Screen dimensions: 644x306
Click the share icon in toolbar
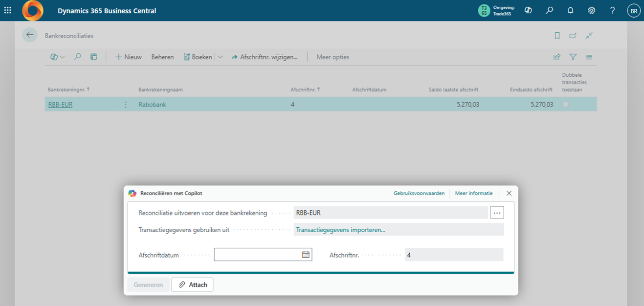pos(557,57)
